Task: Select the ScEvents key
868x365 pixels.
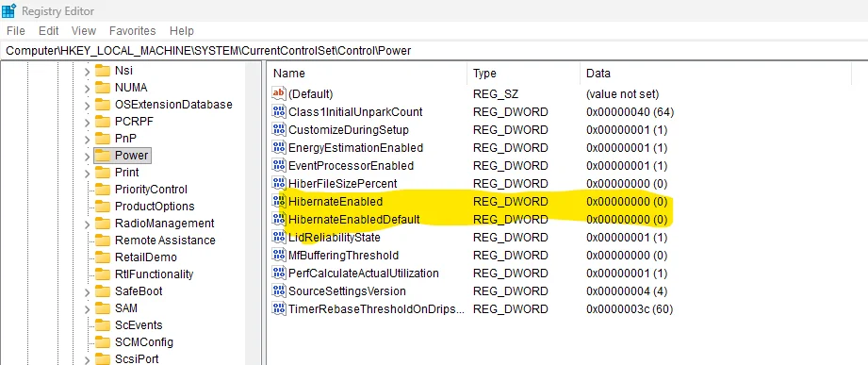Action: tap(139, 325)
